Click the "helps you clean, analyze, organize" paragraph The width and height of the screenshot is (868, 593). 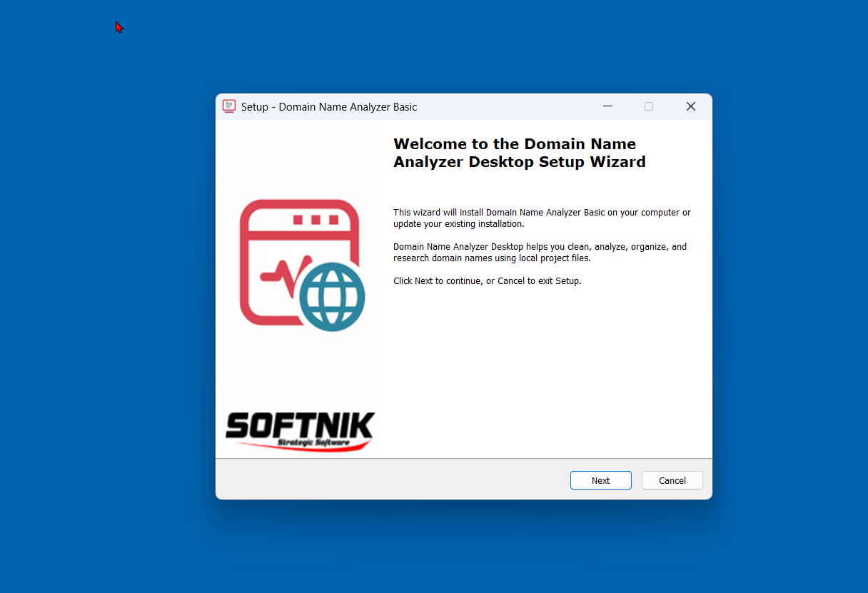coord(540,253)
